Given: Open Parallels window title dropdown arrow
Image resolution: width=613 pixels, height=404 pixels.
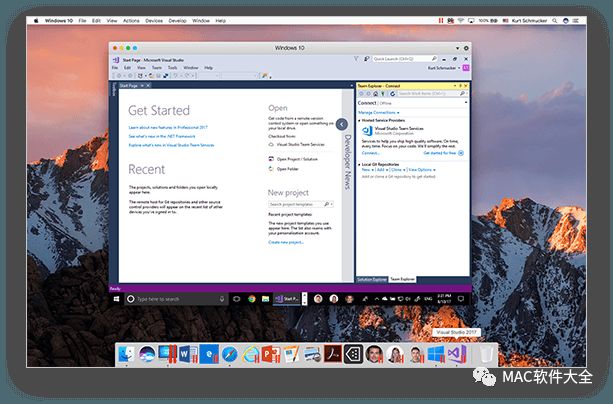Looking at the screenshot, I should 457,48.
